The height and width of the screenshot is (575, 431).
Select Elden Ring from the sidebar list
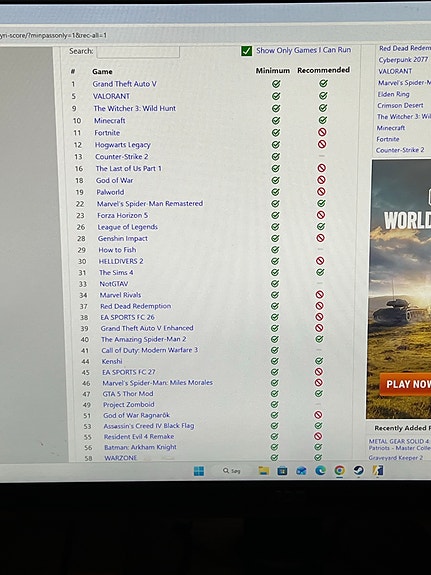pos(393,94)
